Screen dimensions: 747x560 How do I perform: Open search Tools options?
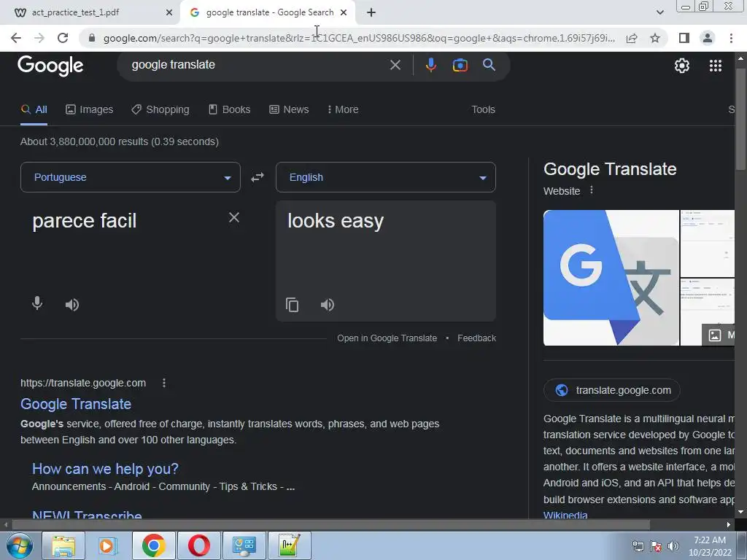483,109
